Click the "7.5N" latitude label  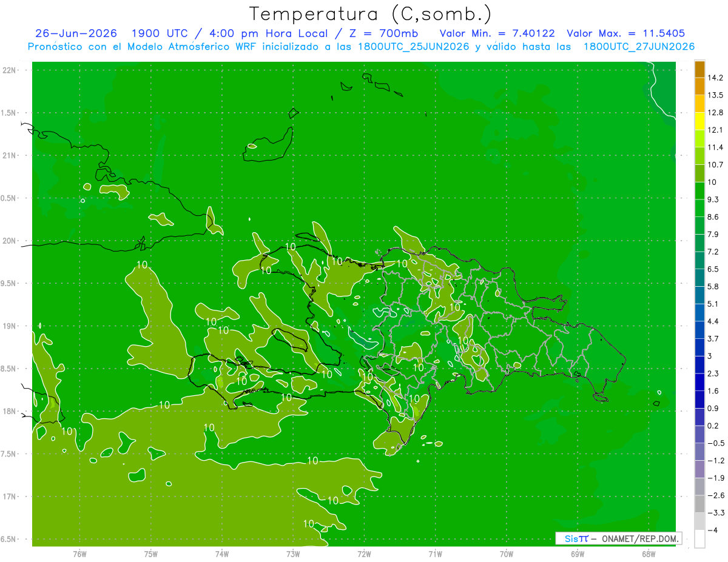pos(8,454)
